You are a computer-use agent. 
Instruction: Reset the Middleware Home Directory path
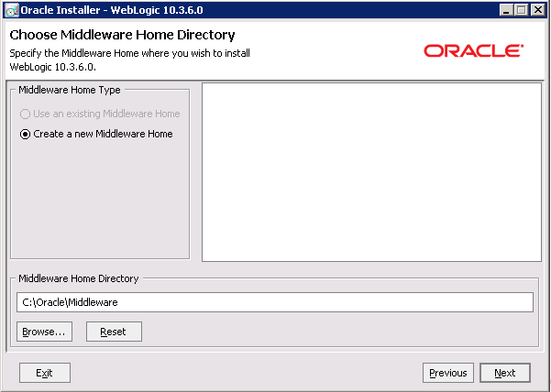115,332
